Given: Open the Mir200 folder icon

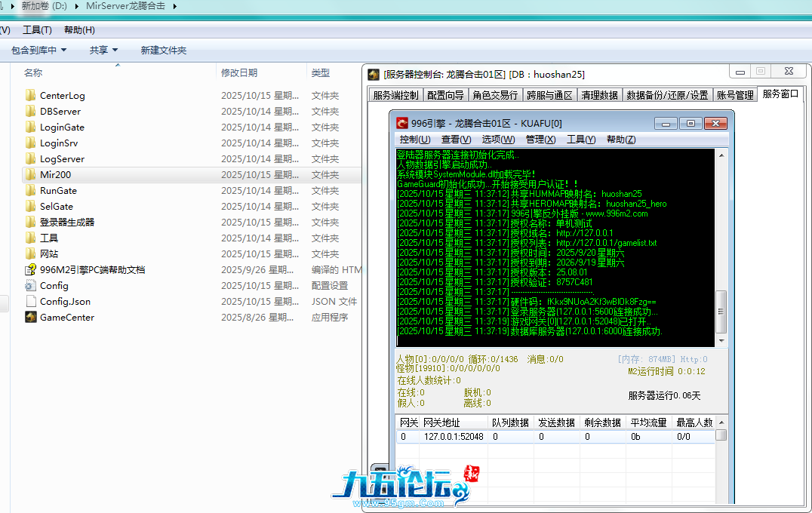Looking at the screenshot, I should point(30,174).
